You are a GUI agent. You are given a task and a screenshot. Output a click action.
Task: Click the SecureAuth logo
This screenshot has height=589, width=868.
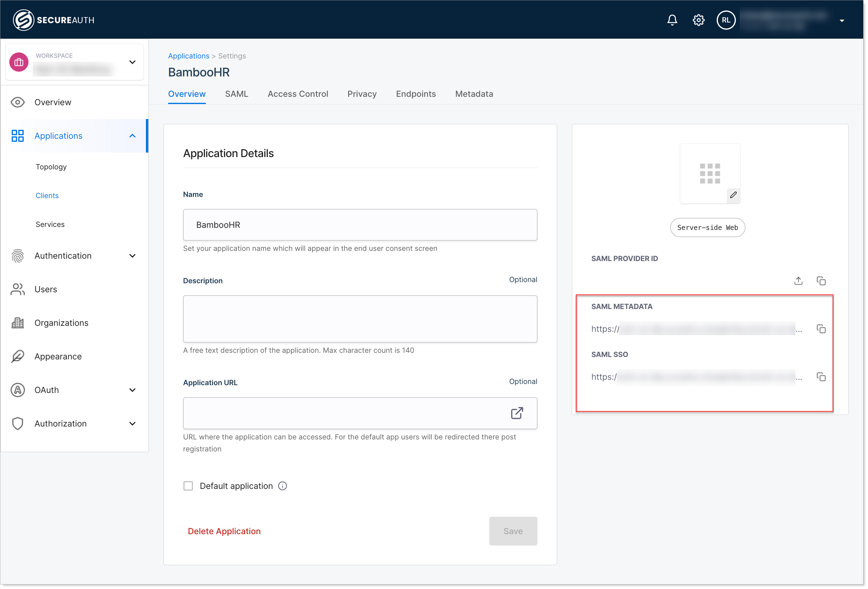(54, 20)
